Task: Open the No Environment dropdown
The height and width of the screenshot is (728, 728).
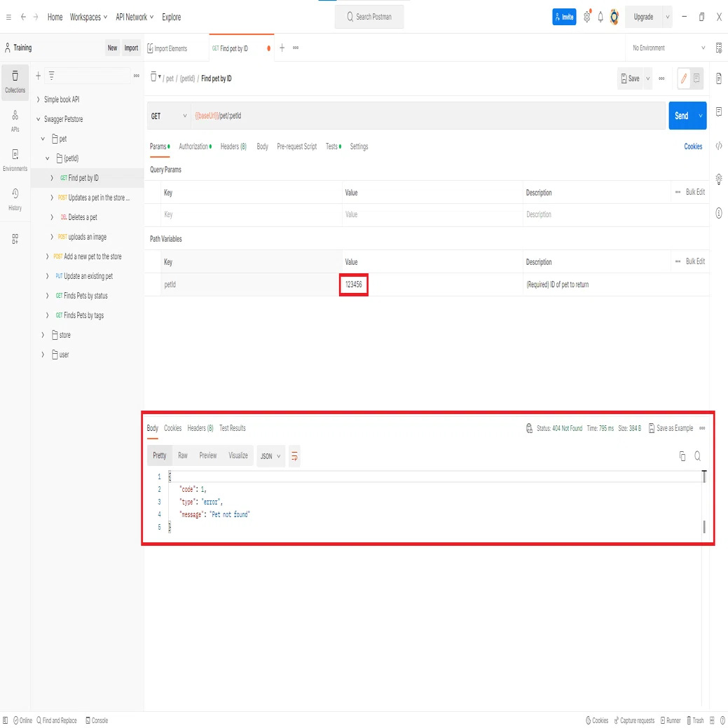Action: (668, 48)
